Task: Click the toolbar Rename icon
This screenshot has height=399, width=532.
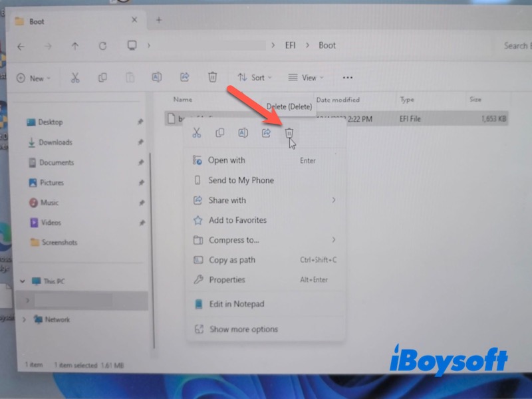Action: click(157, 77)
